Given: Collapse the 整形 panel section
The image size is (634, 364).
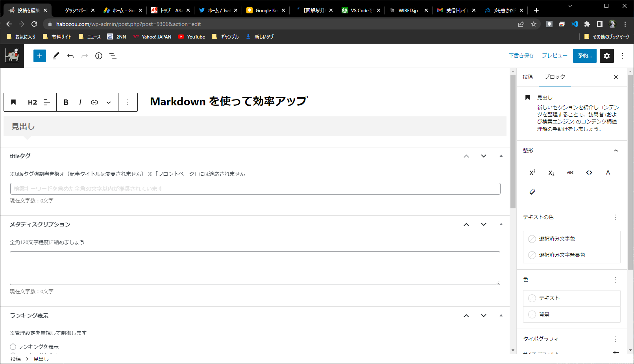Looking at the screenshot, I should [616, 151].
